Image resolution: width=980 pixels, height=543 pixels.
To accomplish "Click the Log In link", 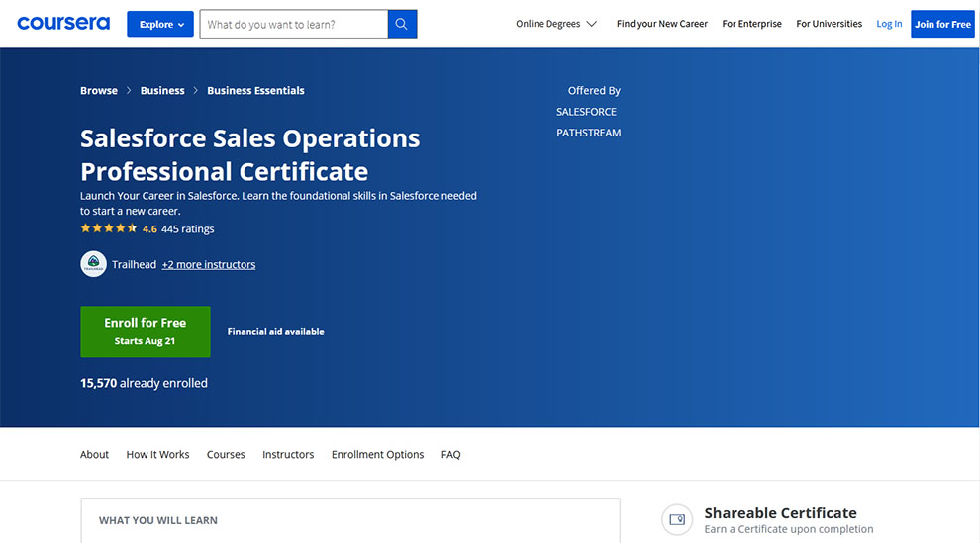I will pyautogui.click(x=889, y=24).
